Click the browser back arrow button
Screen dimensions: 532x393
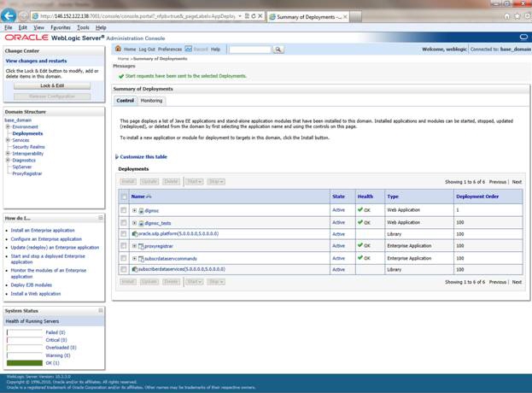pos(10,15)
